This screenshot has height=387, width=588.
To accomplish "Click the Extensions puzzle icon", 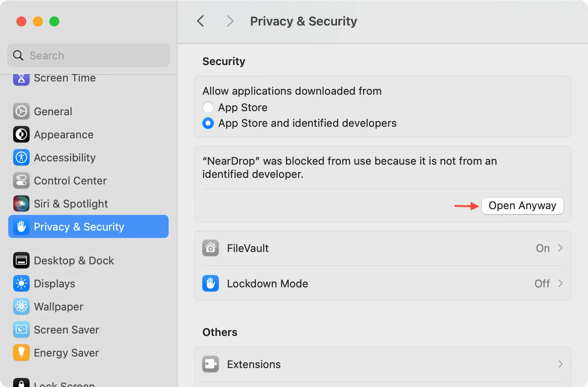I will tap(211, 364).
